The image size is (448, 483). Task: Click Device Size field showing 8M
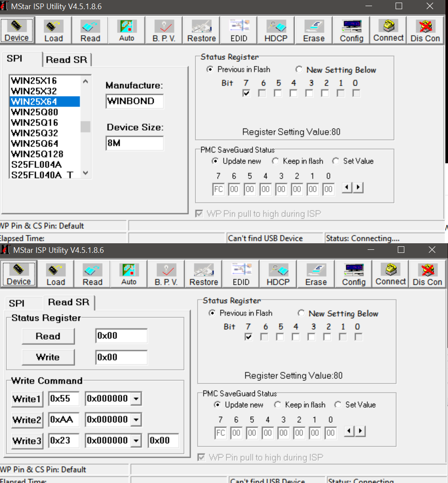[x=134, y=143]
